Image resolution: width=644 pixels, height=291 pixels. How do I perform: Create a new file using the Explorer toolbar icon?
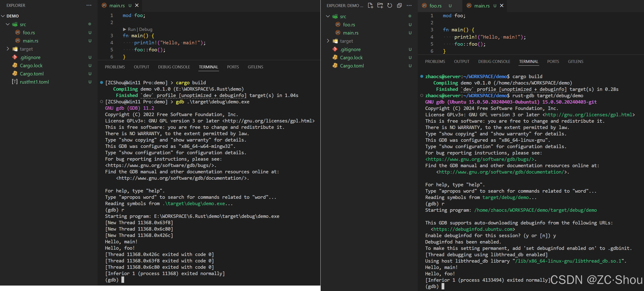tap(370, 5)
